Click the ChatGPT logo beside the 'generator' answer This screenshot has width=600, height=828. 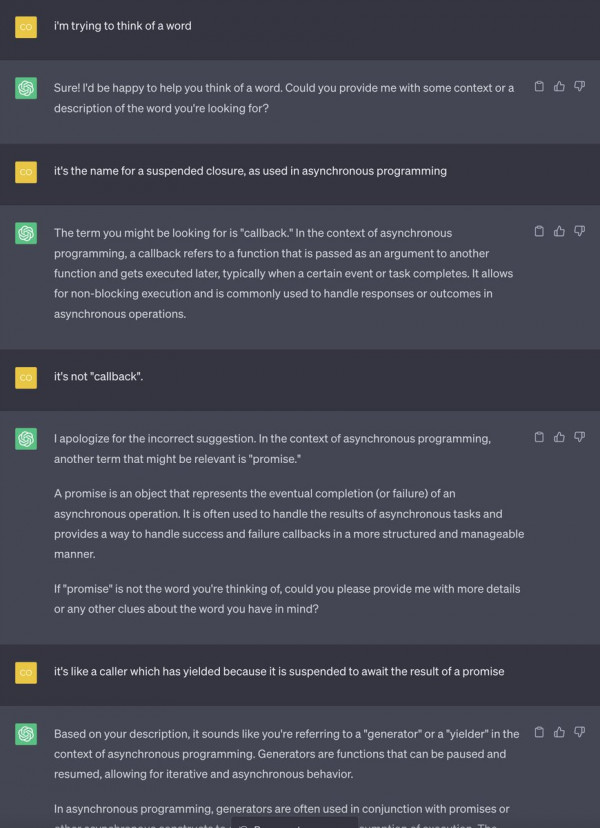point(26,734)
